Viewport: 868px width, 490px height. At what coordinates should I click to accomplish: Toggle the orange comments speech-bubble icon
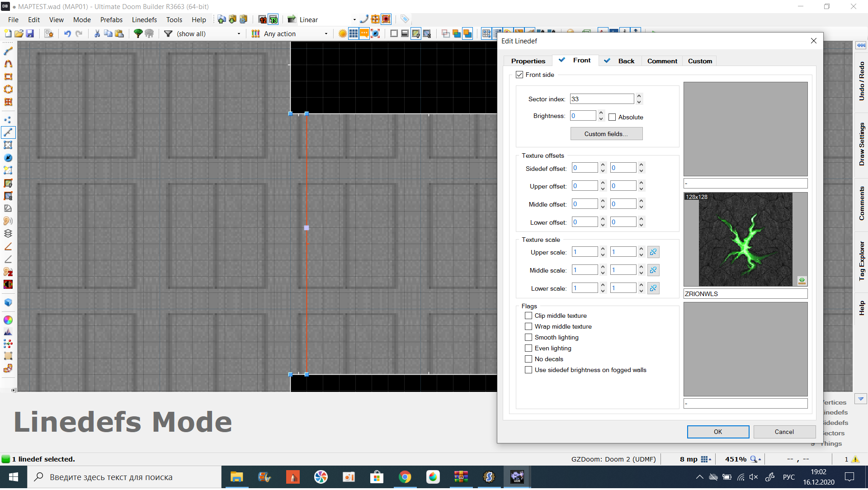[364, 34]
